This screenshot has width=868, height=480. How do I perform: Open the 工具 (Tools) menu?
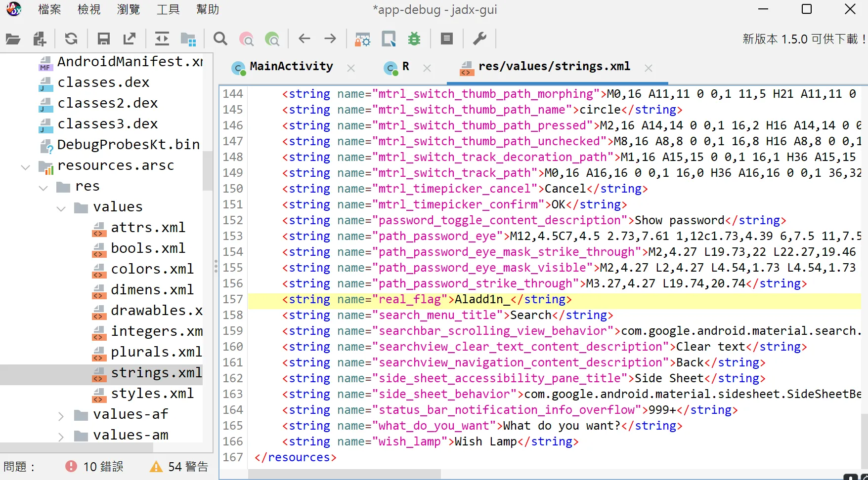tap(168, 9)
